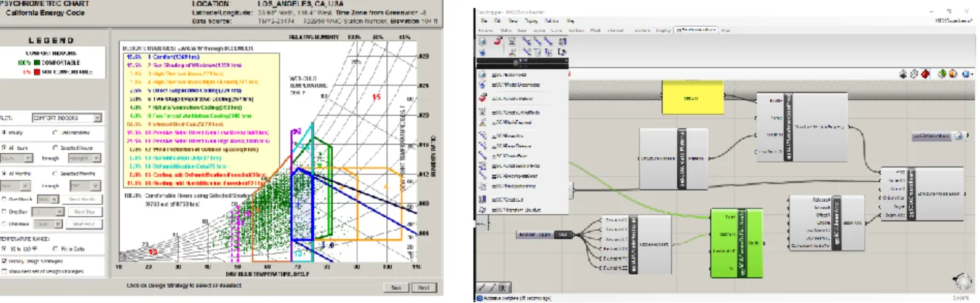980x303 pixels.
Task: Switch to the Params tab
Action: 486,30
